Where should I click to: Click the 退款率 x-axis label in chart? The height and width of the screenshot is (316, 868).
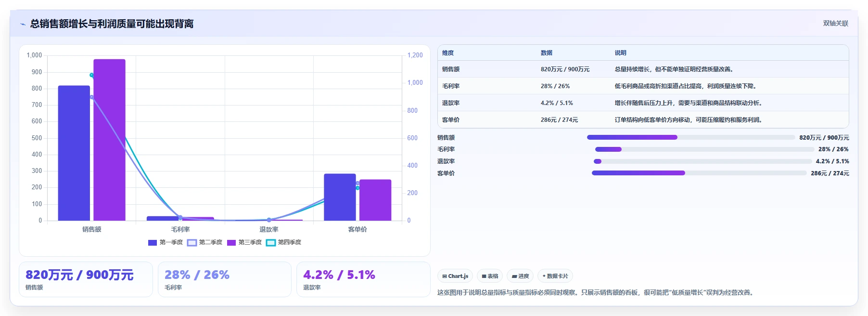point(269,229)
